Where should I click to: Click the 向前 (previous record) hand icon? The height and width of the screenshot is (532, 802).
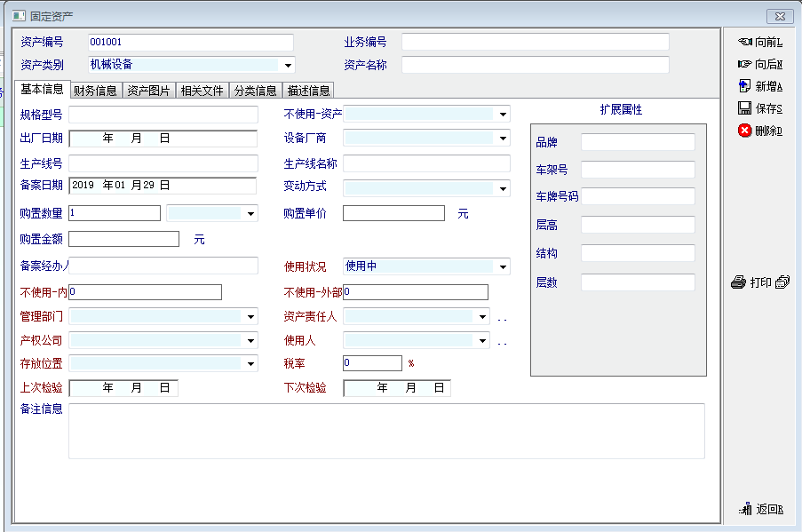point(744,42)
